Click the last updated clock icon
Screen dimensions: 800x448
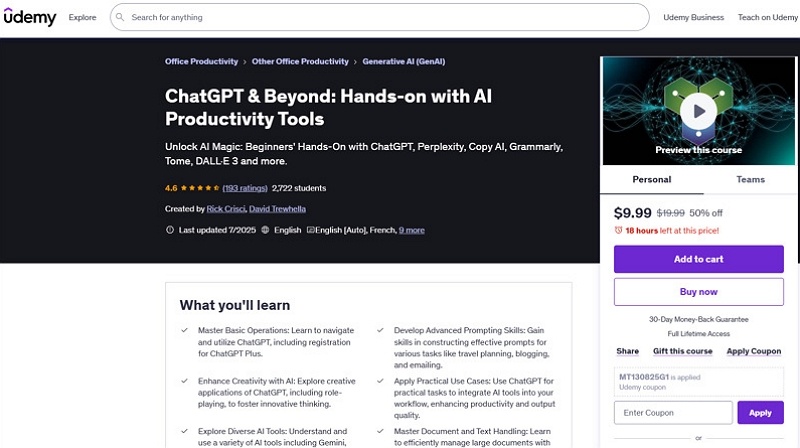(170, 230)
